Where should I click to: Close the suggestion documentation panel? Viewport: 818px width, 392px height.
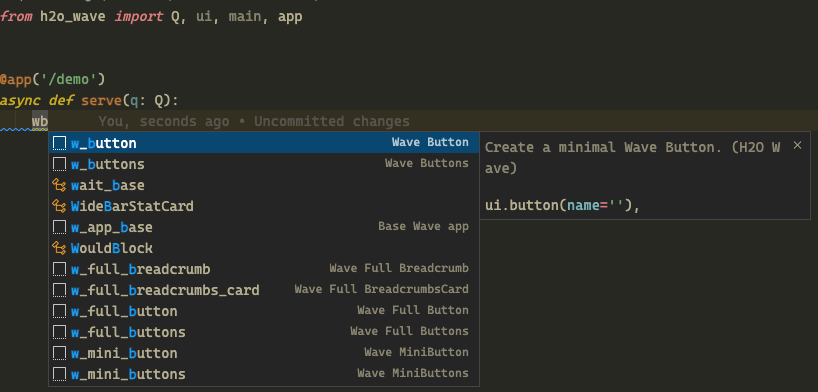coord(797,146)
